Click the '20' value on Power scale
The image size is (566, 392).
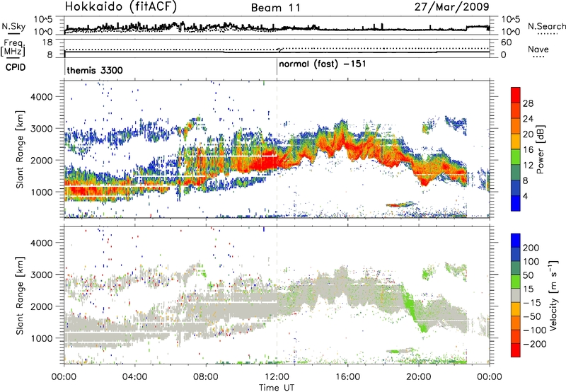[x=528, y=134]
